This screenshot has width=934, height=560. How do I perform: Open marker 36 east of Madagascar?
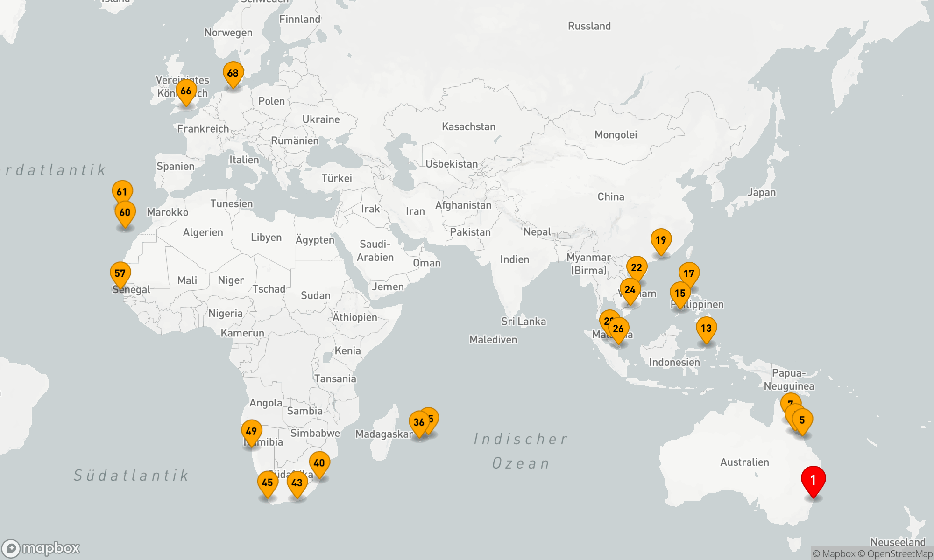point(418,423)
